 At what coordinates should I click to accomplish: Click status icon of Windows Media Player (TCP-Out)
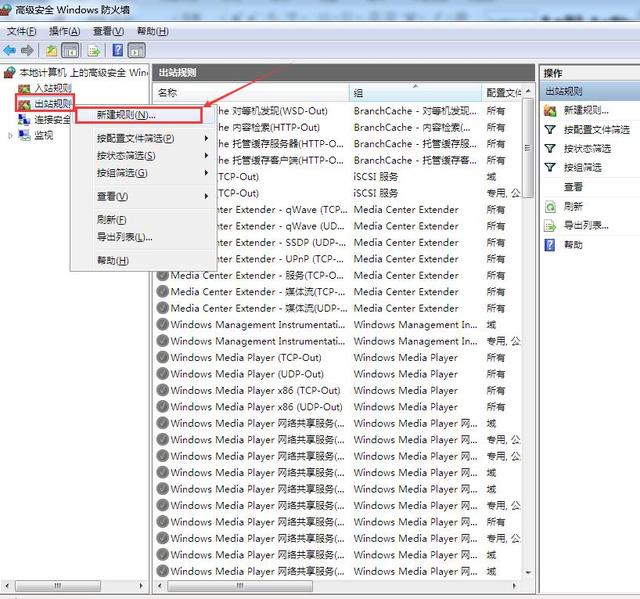pyautogui.click(x=162, y=357)
